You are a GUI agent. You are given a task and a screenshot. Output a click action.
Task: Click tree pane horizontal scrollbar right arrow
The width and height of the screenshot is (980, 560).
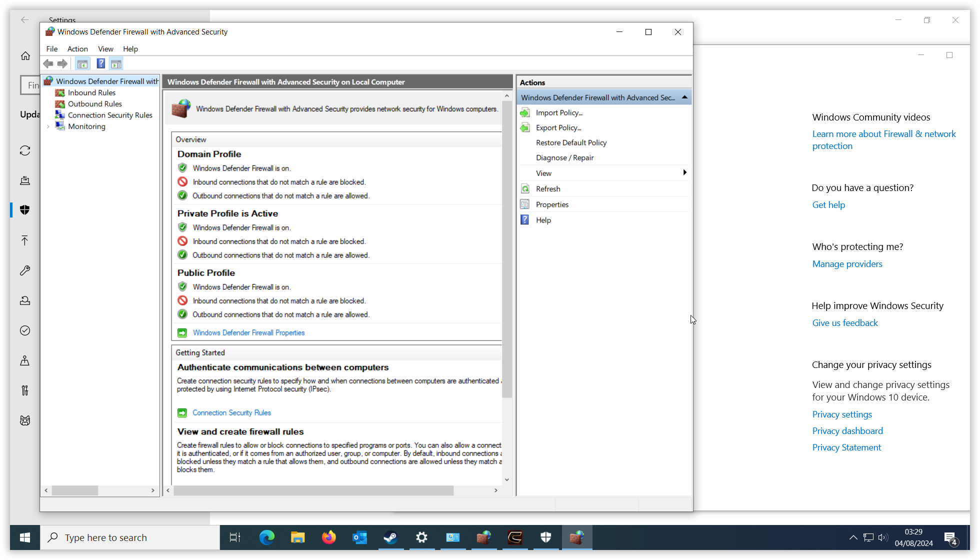(x=153, y=490)
